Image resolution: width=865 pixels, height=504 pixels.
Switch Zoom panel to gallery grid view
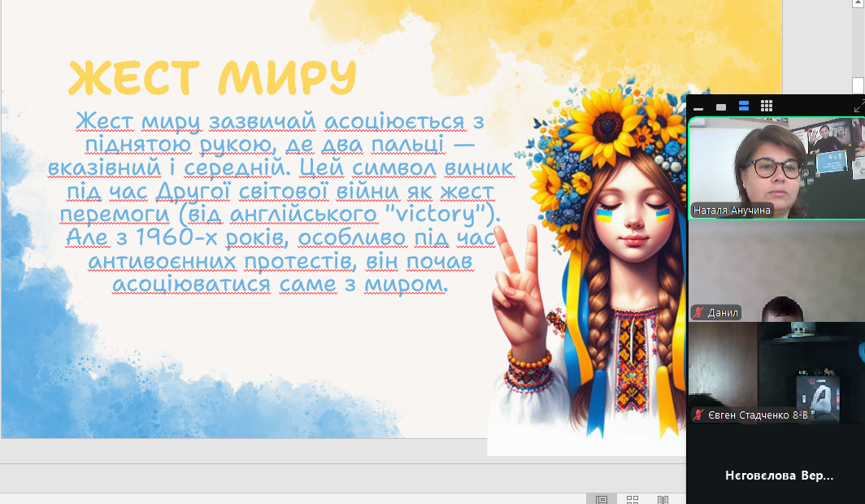coord(766,106)
